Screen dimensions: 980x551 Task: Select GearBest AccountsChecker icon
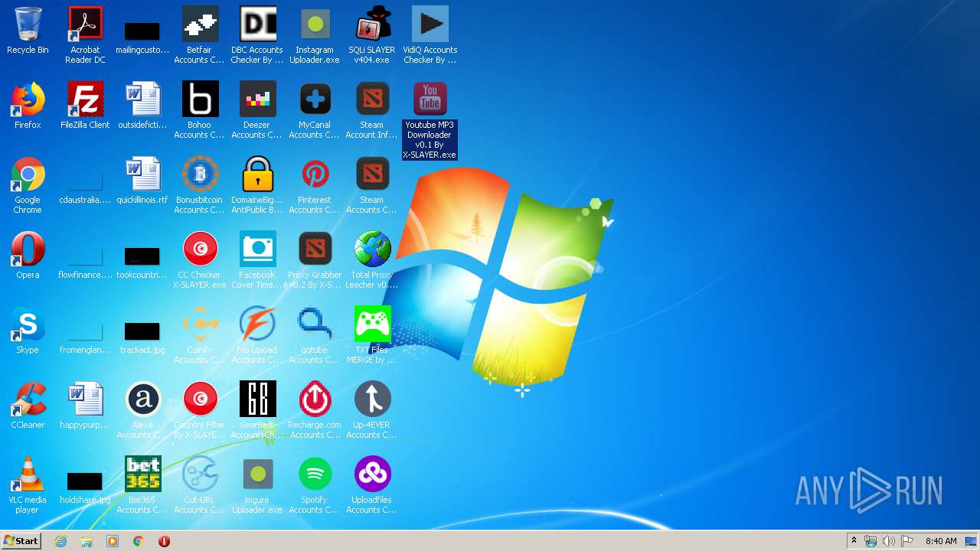[x=257, y=410]
